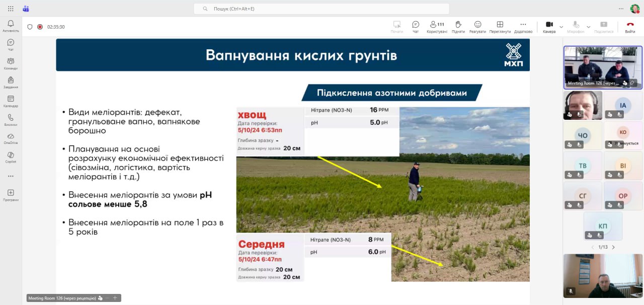Open the meeting Чат panel
644x305 pixels.
pos(416,26)
